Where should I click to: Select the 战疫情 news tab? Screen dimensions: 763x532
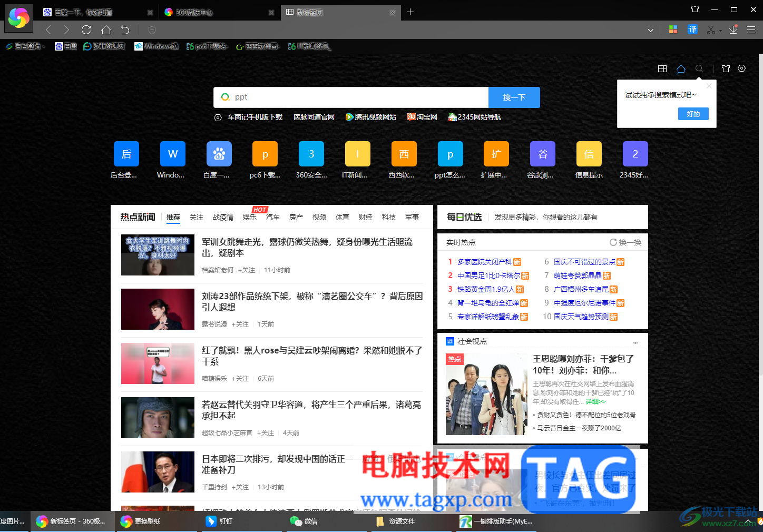(x=223, y=217)
